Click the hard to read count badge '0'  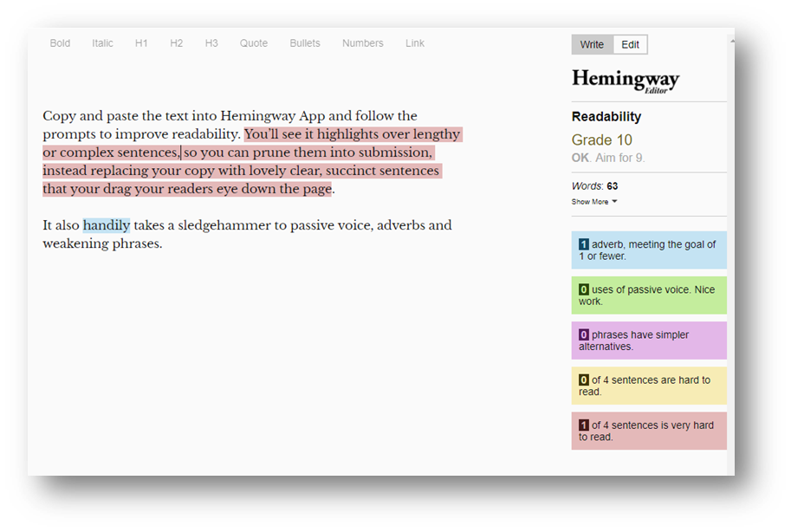tap(584, 380)
